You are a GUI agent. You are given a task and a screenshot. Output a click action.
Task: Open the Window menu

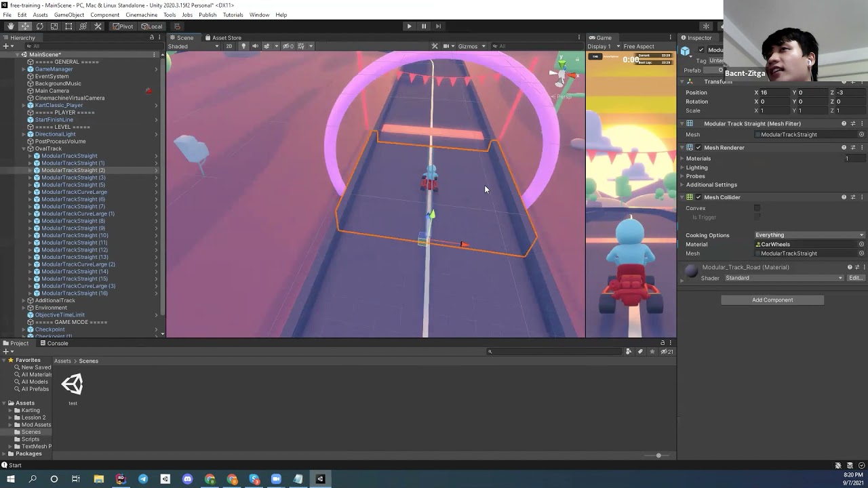click(x=259, y=15)
